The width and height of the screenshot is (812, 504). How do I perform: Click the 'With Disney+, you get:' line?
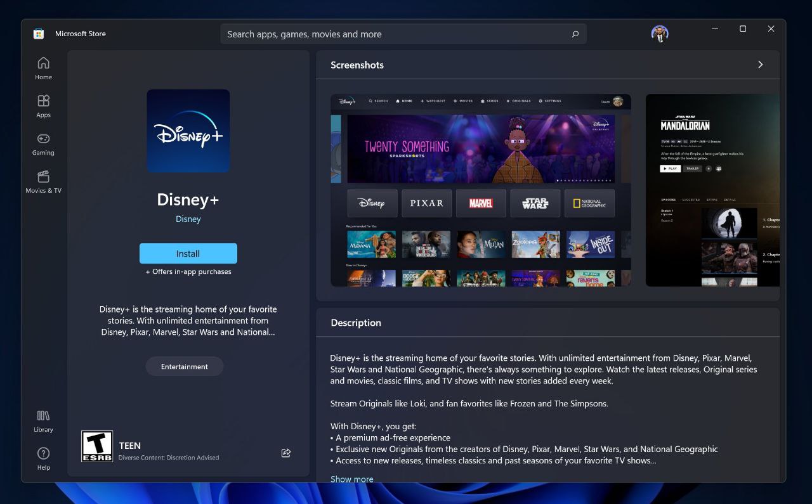click(374, 426)
